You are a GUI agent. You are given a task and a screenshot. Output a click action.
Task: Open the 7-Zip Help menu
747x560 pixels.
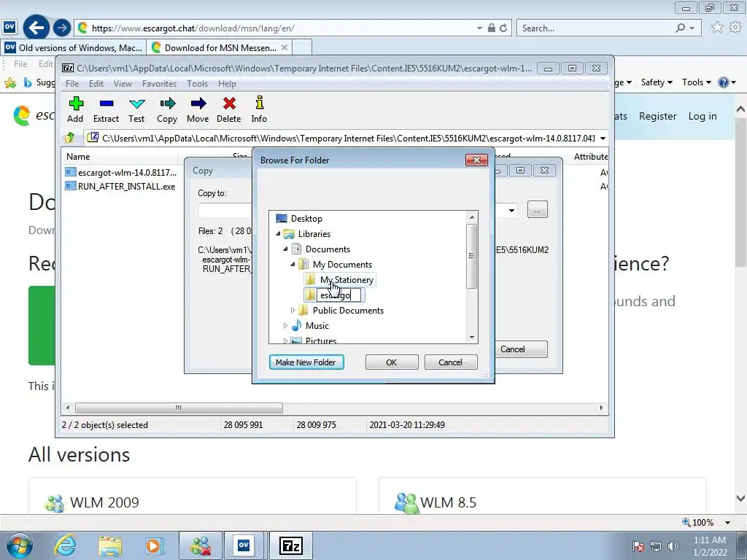(228, 83)
